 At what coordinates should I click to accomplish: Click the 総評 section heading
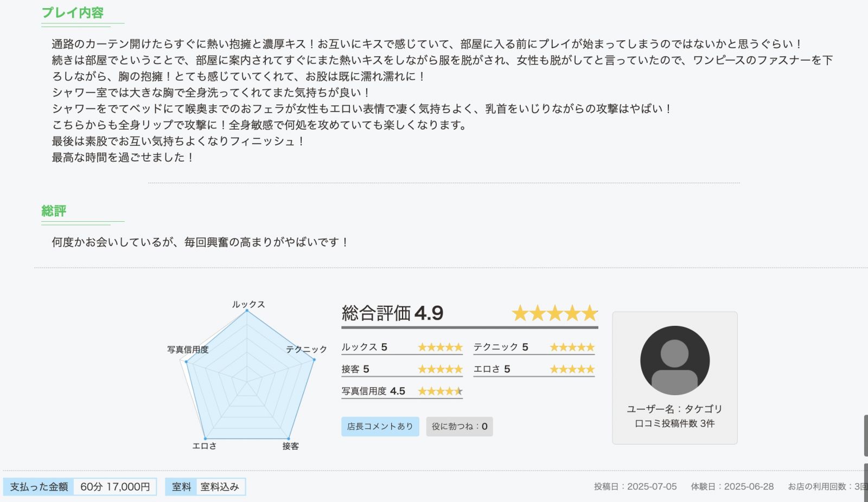tap(54, 211)
